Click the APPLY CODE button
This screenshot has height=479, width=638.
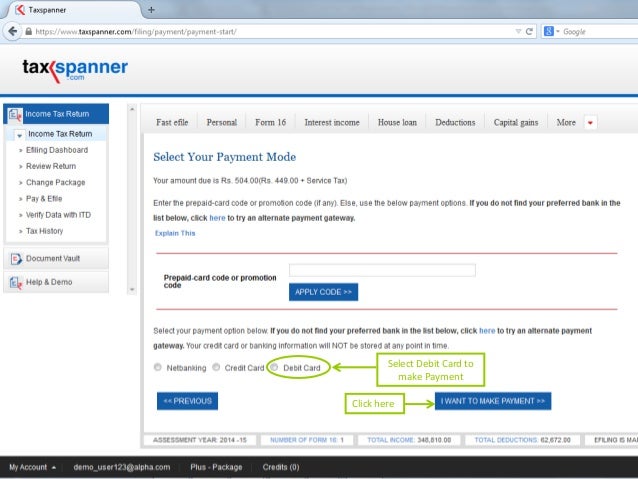click(x=323, y=292)
